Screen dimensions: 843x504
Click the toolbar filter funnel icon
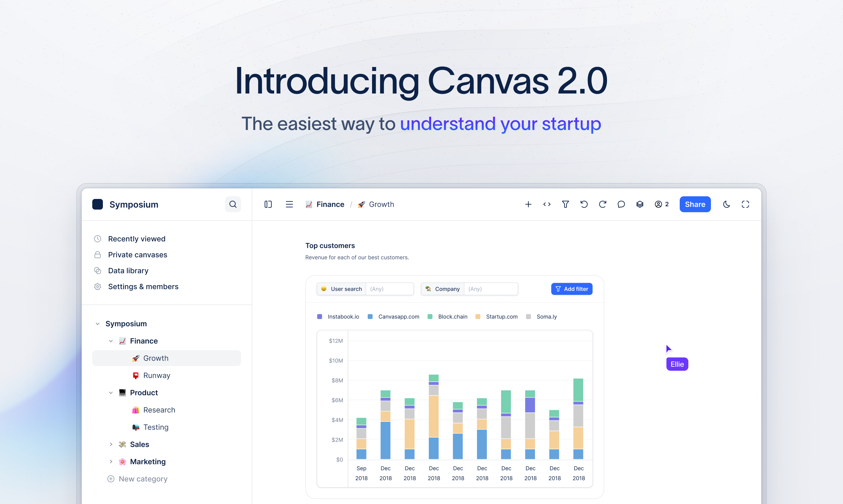click(x=565, y=204)
